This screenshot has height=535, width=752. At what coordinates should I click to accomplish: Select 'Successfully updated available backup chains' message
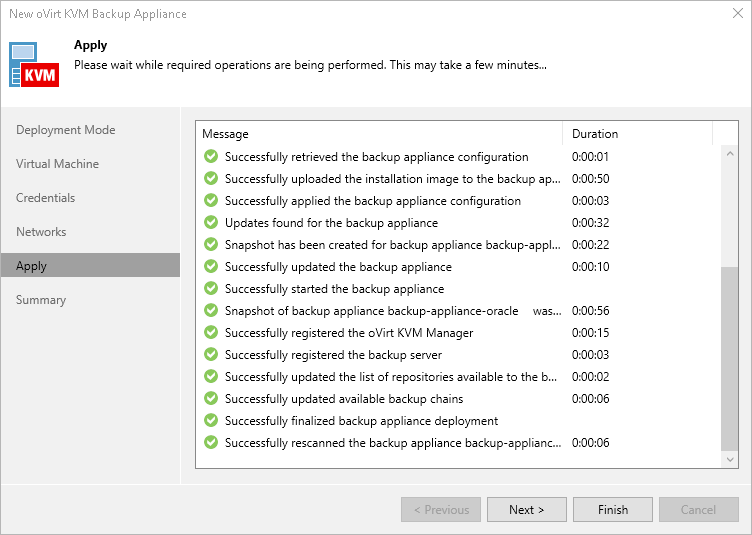point(344,399)
